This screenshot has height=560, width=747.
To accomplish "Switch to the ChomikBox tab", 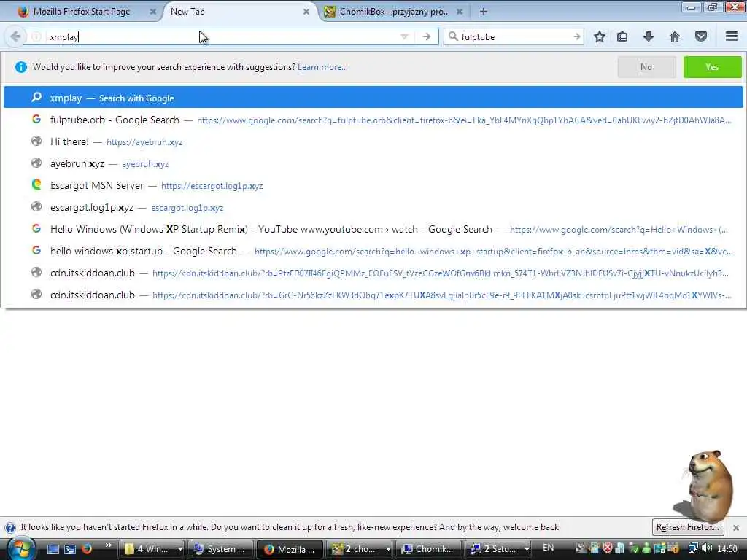I will coord(395,12).
